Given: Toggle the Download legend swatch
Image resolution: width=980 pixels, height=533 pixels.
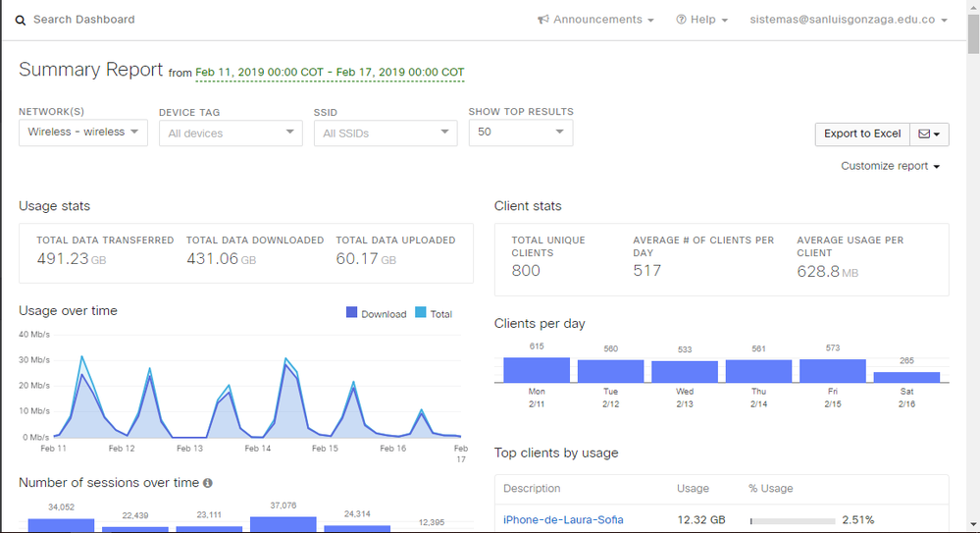Looking at the screenshot, I should pyautogui.click(x=351, y=313).
